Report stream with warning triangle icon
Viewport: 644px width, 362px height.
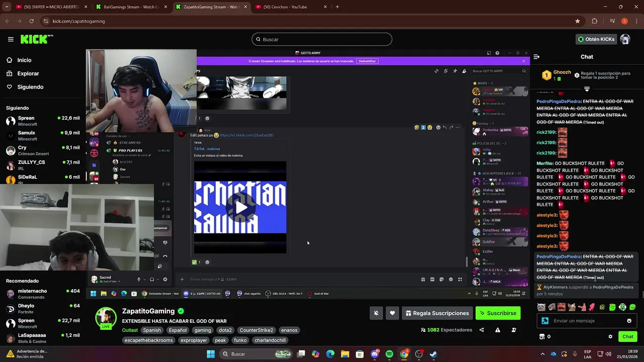point(498,330)
